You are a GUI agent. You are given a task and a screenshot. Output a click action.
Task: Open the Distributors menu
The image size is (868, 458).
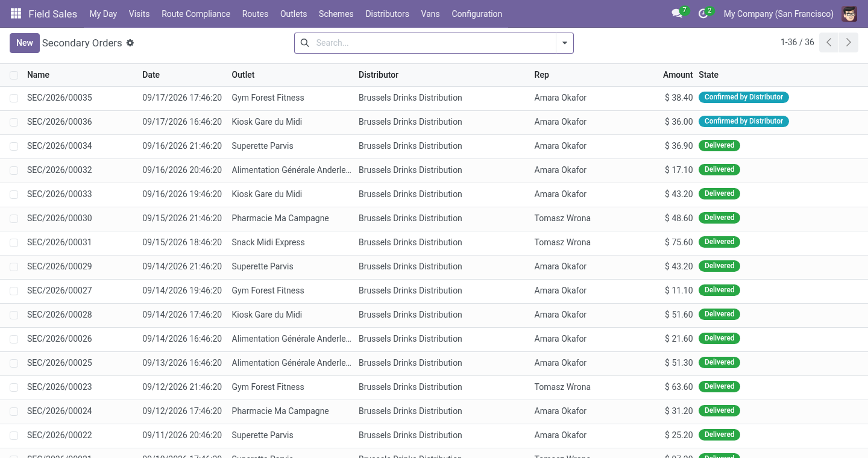pos(387,14)
